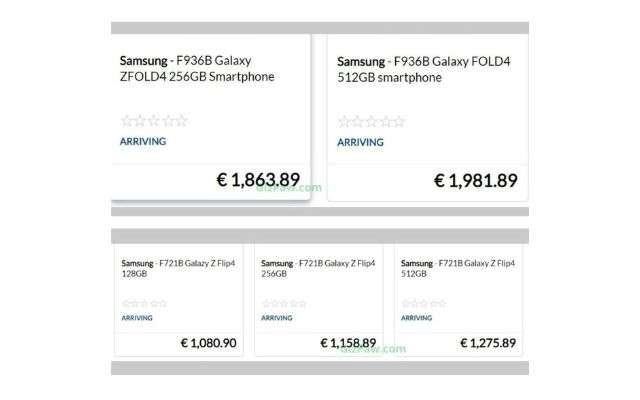Click the € 1,981.89 price
Screen dimensions: 640x400
[476, 180]
